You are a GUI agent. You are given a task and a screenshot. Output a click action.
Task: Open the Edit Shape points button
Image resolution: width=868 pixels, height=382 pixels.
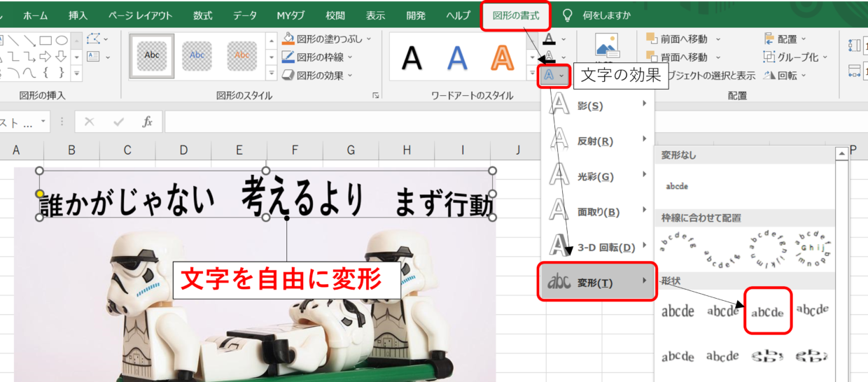(94, 39)
